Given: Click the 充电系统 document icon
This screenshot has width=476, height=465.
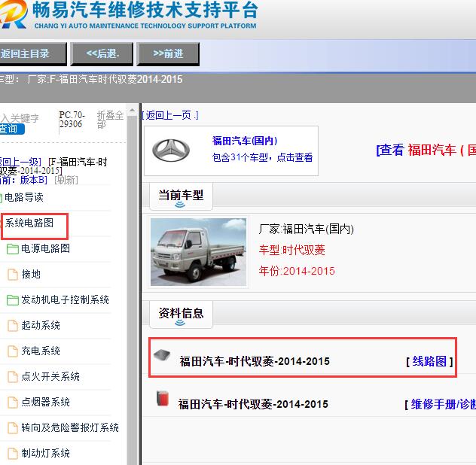Looking at the screenshot, I should click(x=13, y=351).
